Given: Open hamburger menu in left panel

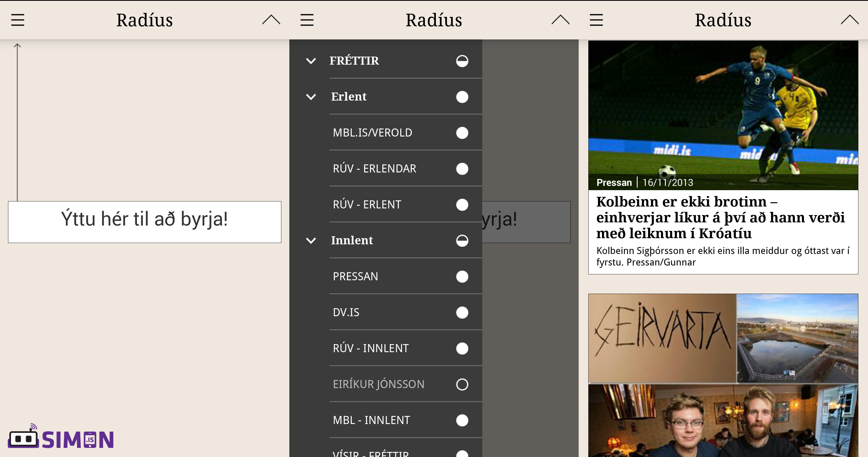Looking at the screenshot, I should pyautogui.click(x=17, y=20).
